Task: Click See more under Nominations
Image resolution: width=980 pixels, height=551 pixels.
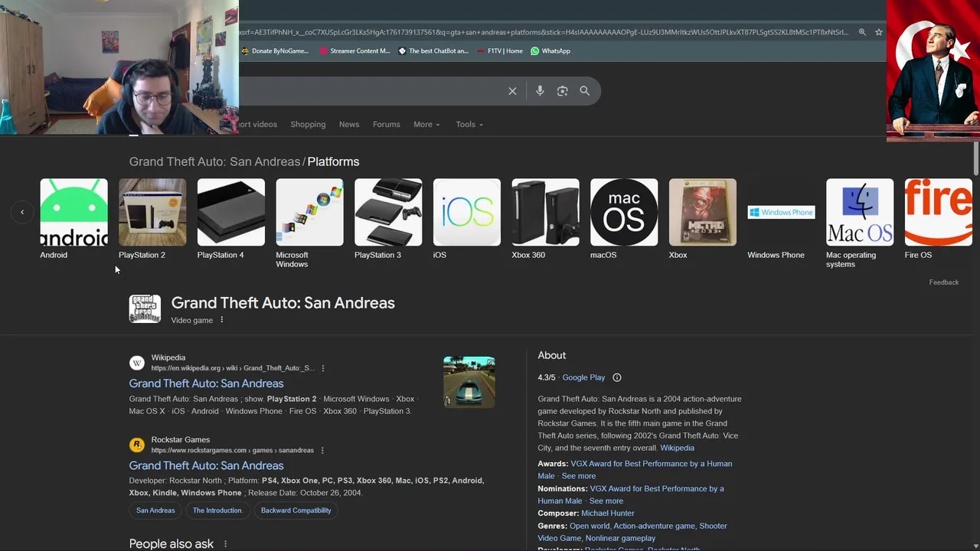Action: pos(606,500)
